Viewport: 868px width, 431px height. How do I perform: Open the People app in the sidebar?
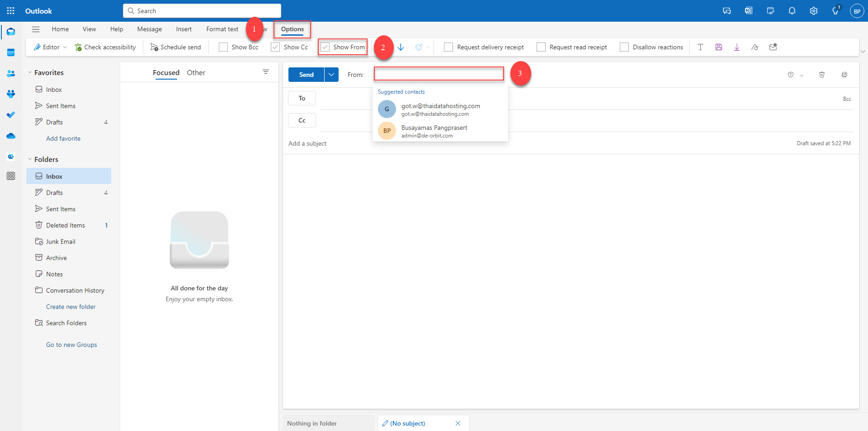[x=10, y=73]
